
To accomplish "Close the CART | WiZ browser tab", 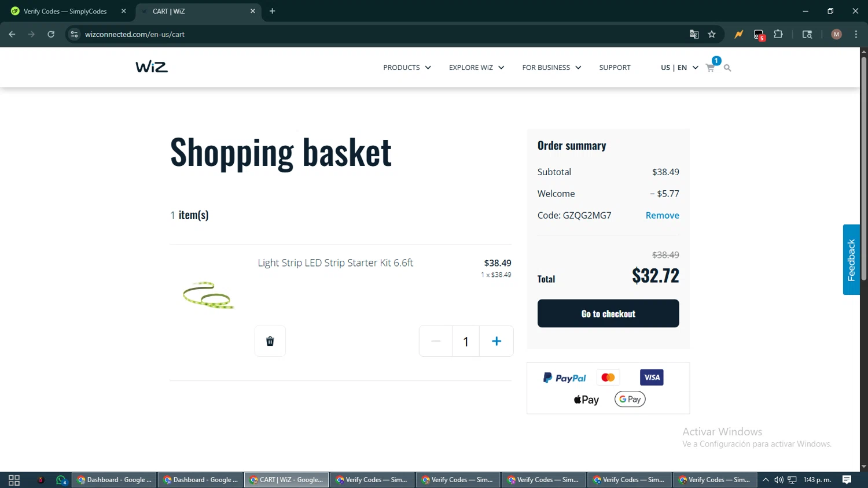I will point(252,11).
